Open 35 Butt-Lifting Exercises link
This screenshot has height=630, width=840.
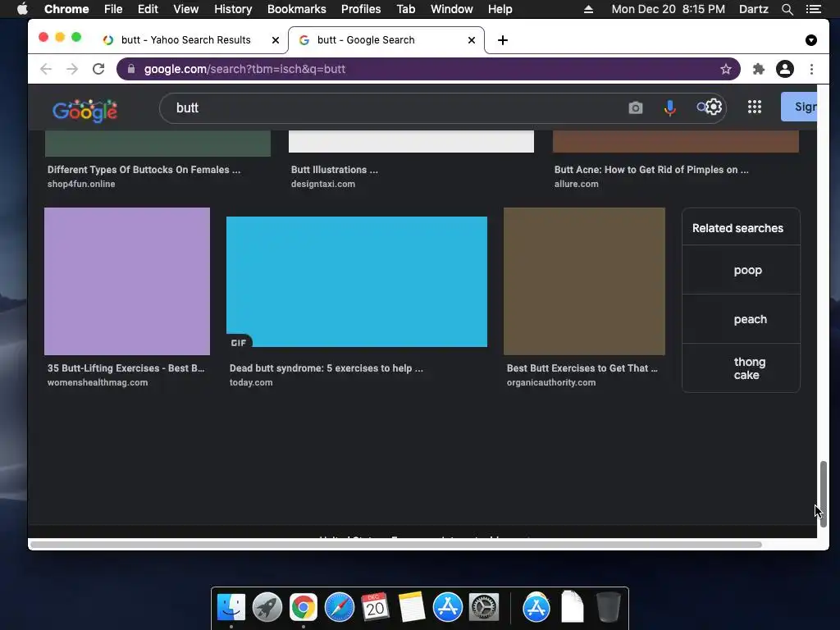tap(126, 368)
